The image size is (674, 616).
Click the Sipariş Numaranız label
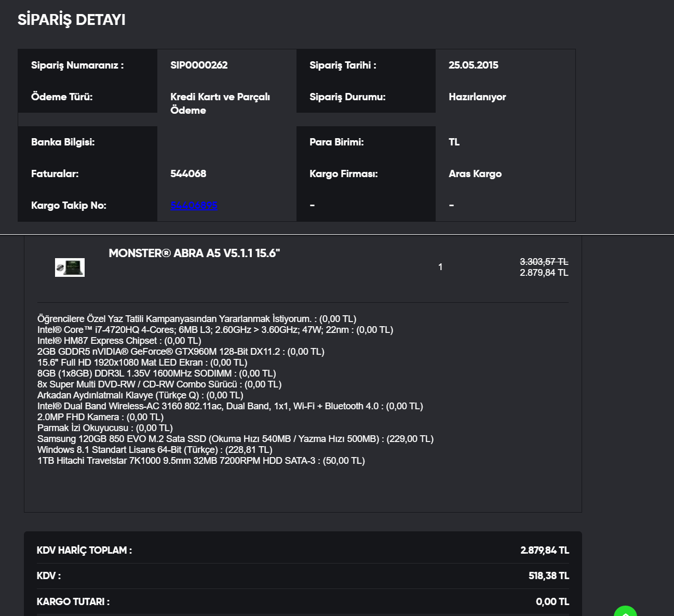coord(77,65)
